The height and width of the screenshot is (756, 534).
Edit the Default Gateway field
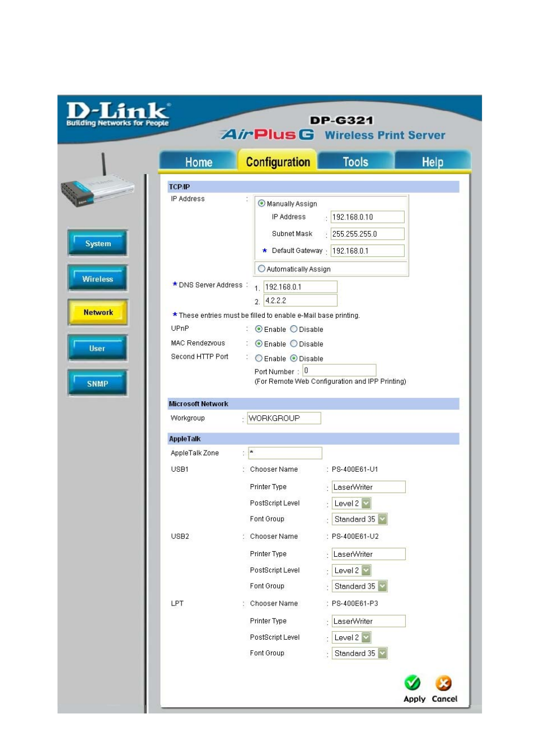pos(368,251)
